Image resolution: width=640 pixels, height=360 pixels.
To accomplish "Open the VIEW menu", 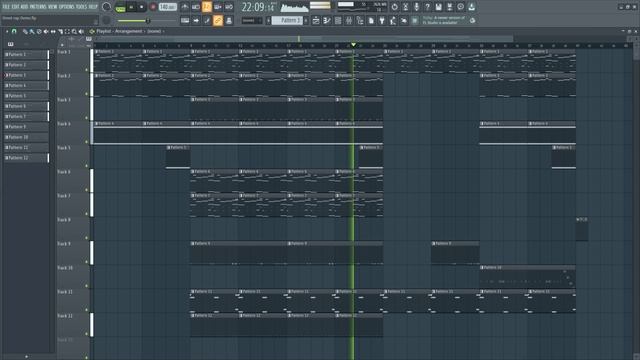I will pos(53,7).
